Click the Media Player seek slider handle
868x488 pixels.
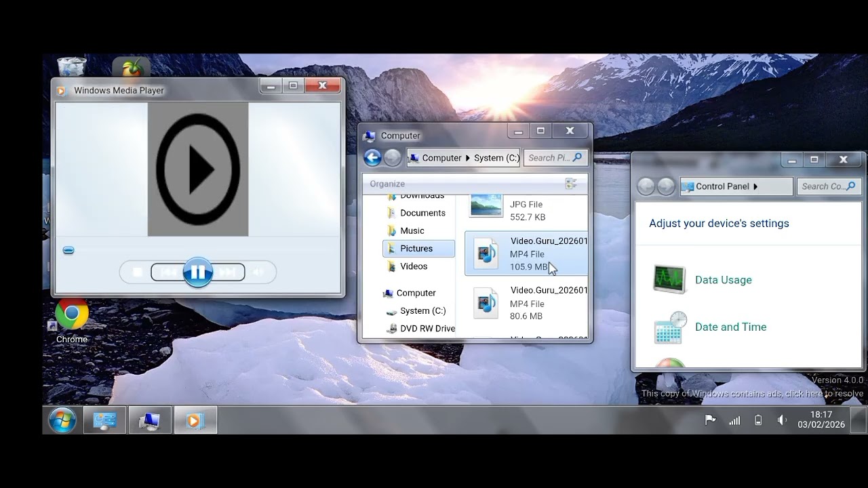[x=68, y=250]
